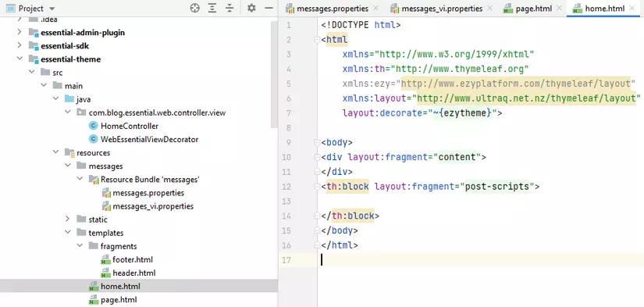The image size is (644, 307).
Task: Fold the html tag at line 2
Action: pos(317,40)
